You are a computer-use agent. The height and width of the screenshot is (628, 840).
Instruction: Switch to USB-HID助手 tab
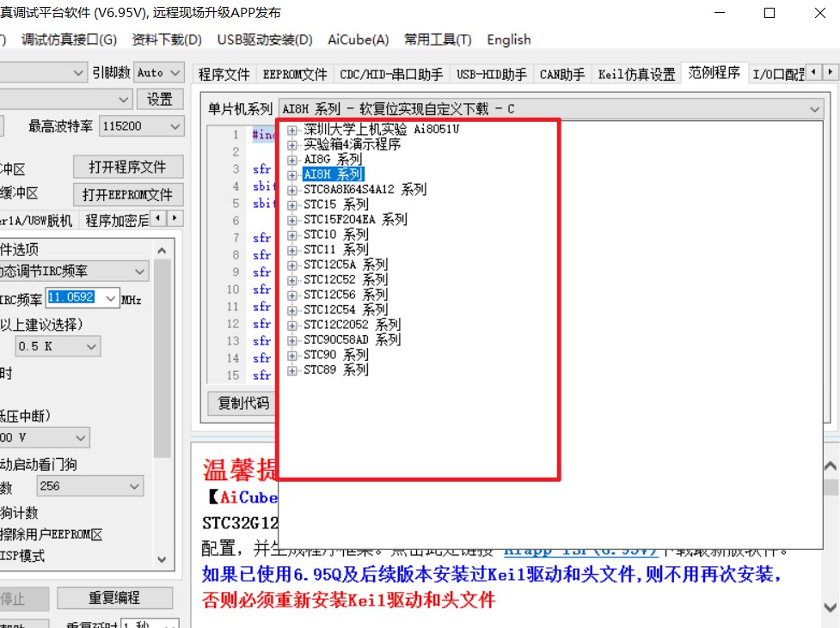point(491,75)
